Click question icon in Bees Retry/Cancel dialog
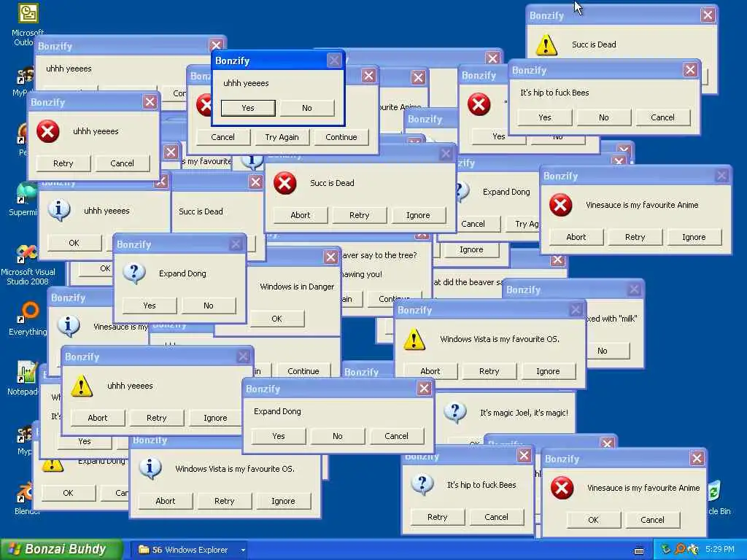The width and height of the screenshot is (747, 560). point(422,485)
